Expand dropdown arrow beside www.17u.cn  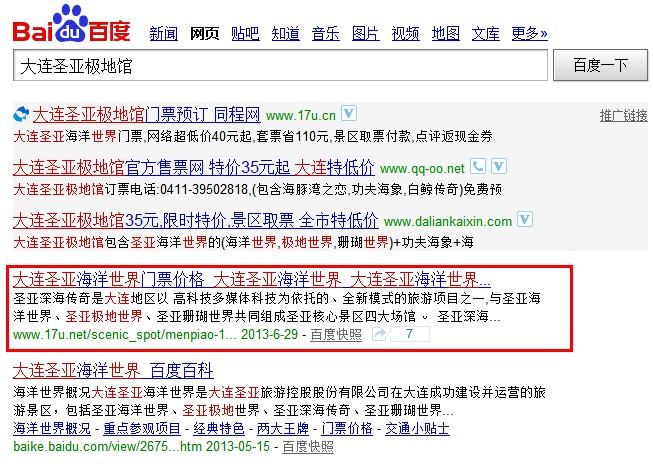click(x=349, y=113)
